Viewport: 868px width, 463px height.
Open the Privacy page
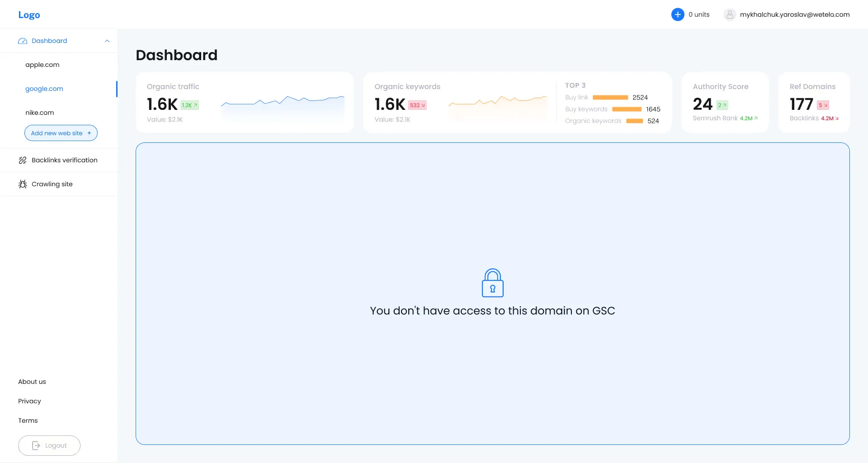[29, 401]
